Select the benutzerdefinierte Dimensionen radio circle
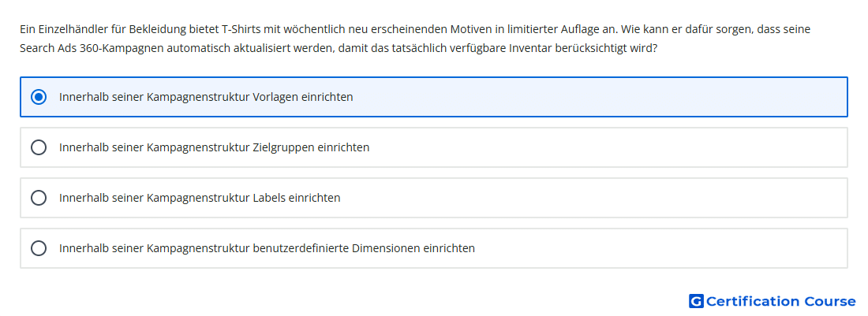This screenshot has width=868, height=316. (38, 248)
